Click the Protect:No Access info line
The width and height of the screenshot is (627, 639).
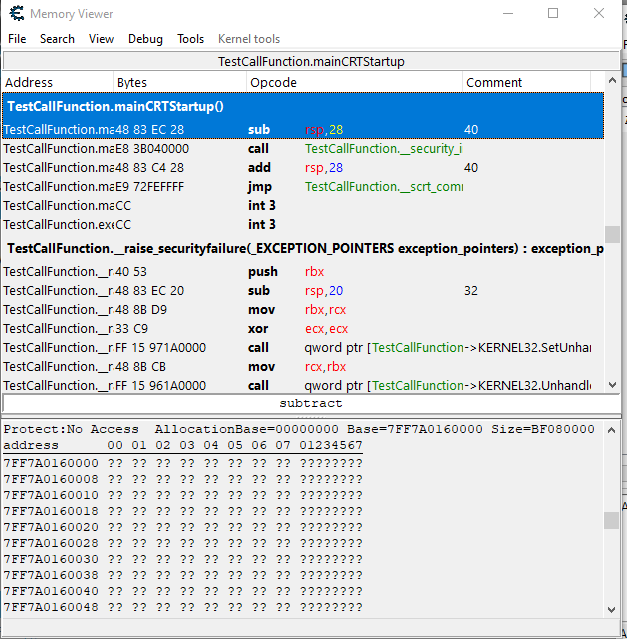click(299, 429)
